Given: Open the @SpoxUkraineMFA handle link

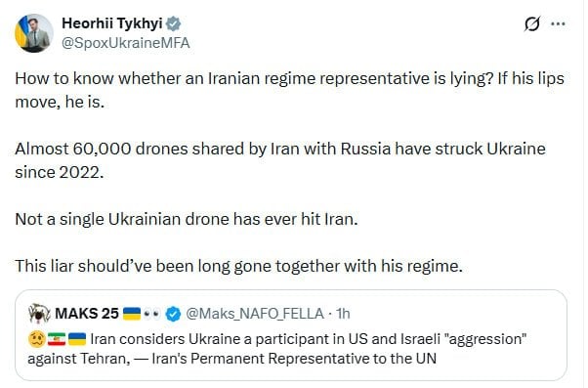Looking at the screenshot, I should (126, 43).
